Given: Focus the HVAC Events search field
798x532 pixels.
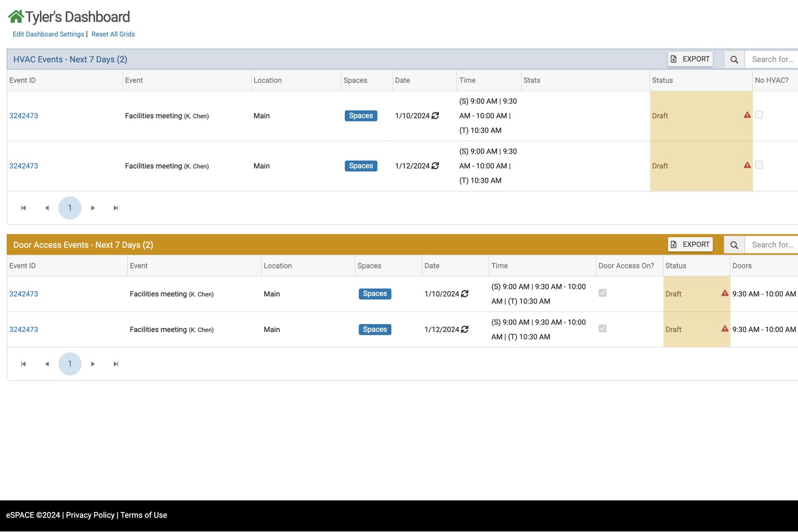Looking at the screenshot, I should (x=772, y=59).
